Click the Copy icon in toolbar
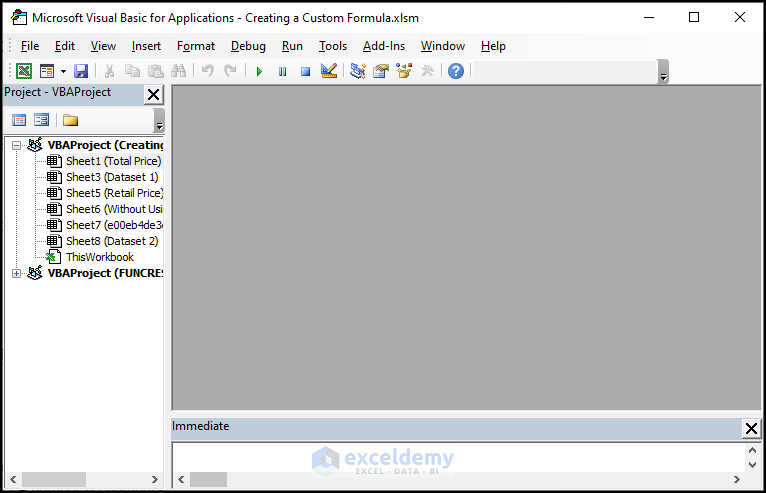Image resolution: width=766 pixels, height=493 pixels. [x=132, y=71]
